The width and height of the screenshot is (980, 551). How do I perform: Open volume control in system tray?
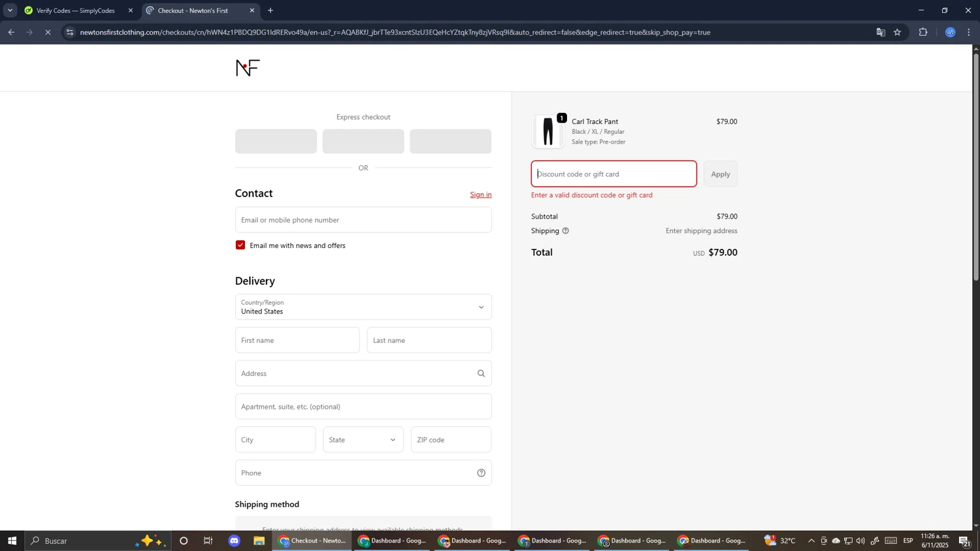point(860,541)
